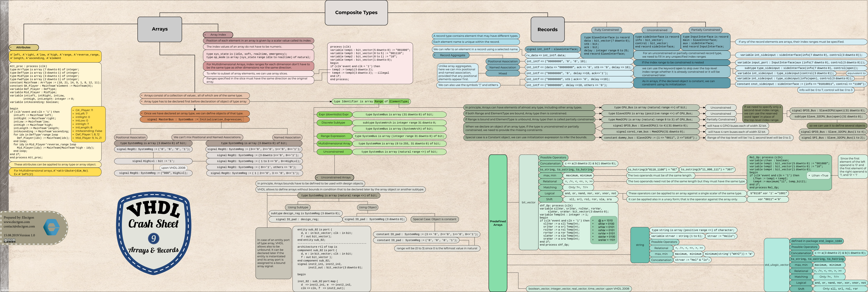
Task: Click the Fully Constrained record label
Action: pyautogui.click(x=606, y=30)
